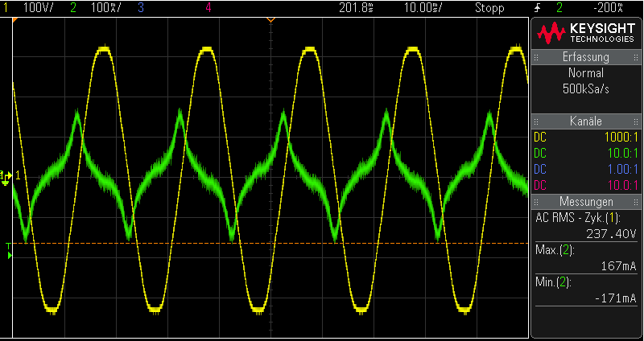Select the rising edge trigger slope icon
The image size is (644, 341).
pos(537,8)
